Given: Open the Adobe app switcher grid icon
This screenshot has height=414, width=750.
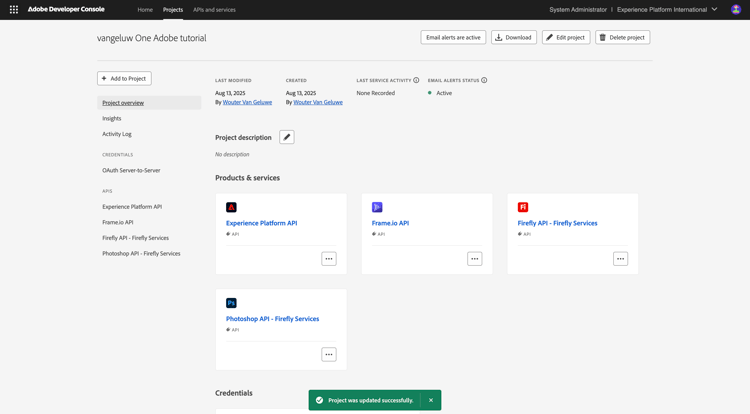Looking at the screenshot, I should tap(14, 10).
